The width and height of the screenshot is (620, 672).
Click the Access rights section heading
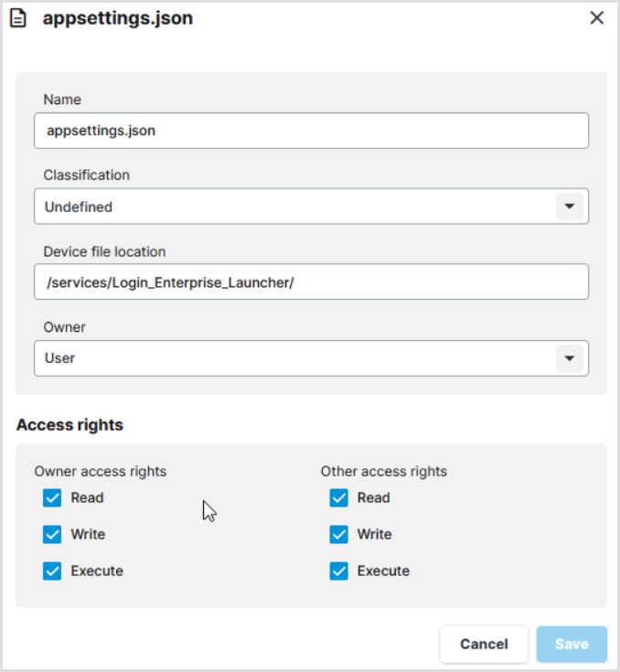(x=69, y=425)
